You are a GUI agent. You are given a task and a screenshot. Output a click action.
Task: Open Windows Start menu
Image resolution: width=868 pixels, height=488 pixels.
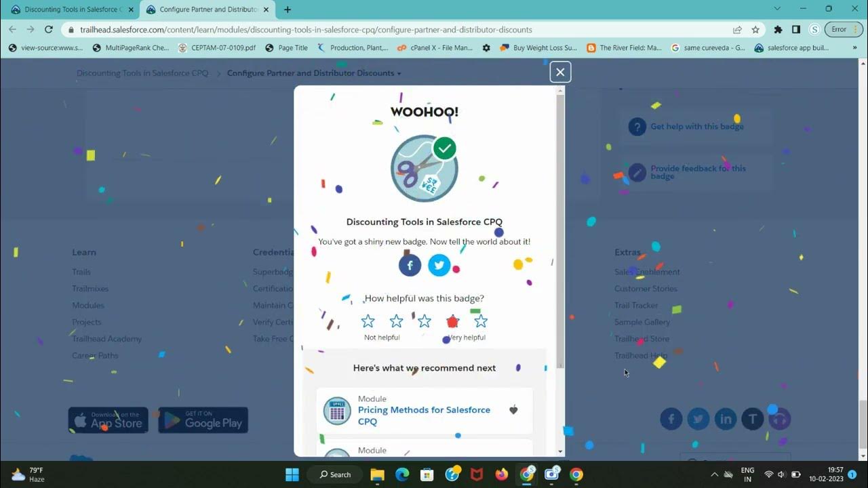292,474
